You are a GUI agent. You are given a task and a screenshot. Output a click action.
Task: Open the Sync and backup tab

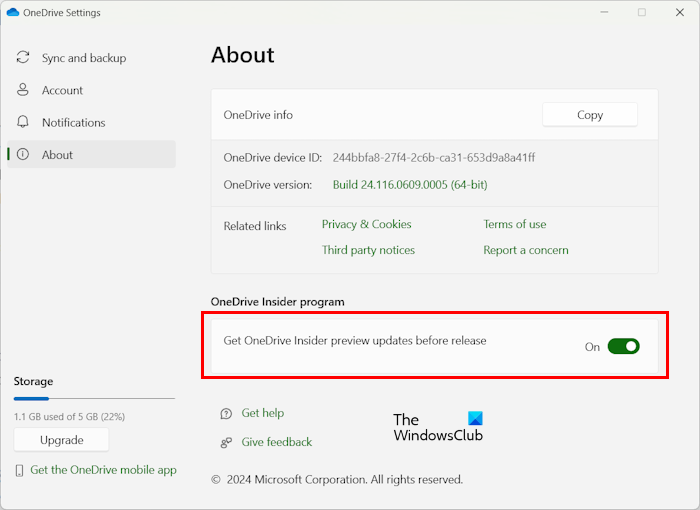(x=84, y=58)
